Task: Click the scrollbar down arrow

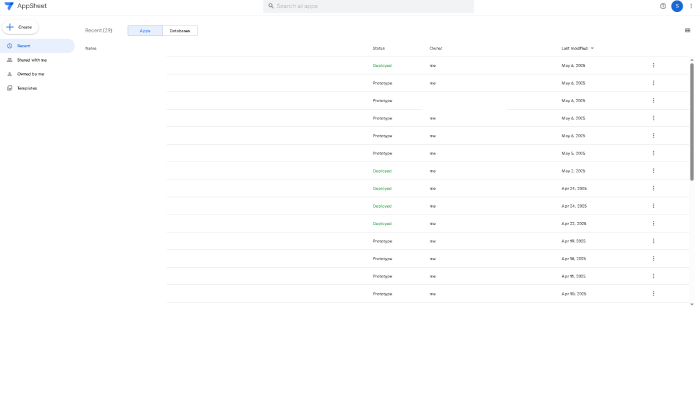Action: click(692, 304)
